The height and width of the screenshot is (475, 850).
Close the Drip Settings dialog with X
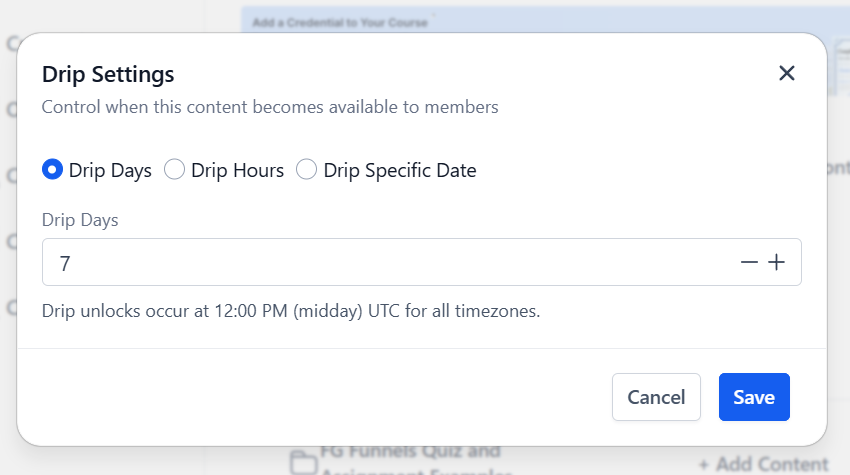coord(787,73)
